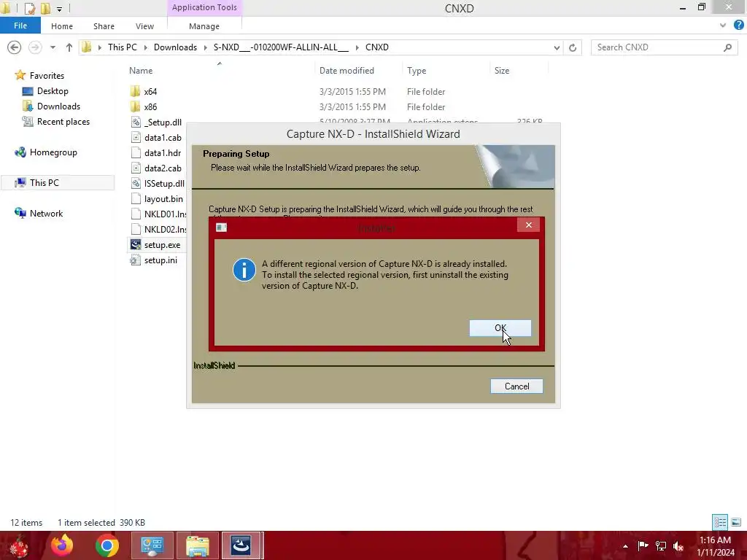747x560 pixels.
Task: Select the NKLD01 file
Action: (x=158, y=214)
